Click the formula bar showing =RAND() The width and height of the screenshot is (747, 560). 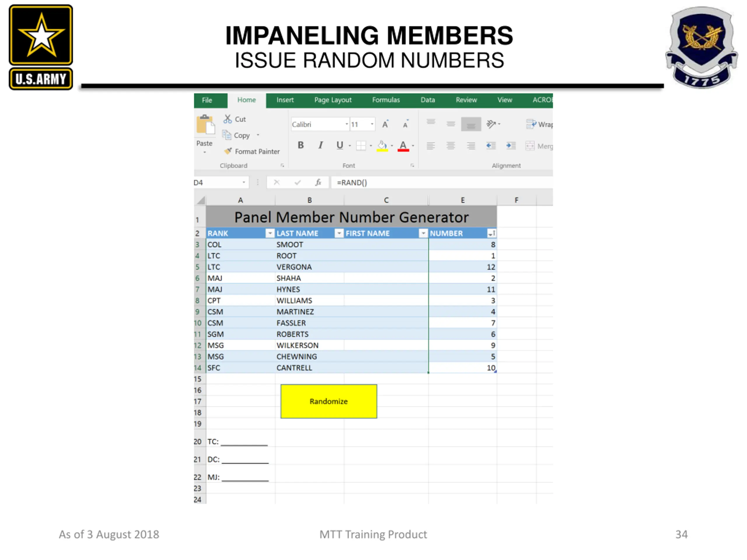pos(441,183)
